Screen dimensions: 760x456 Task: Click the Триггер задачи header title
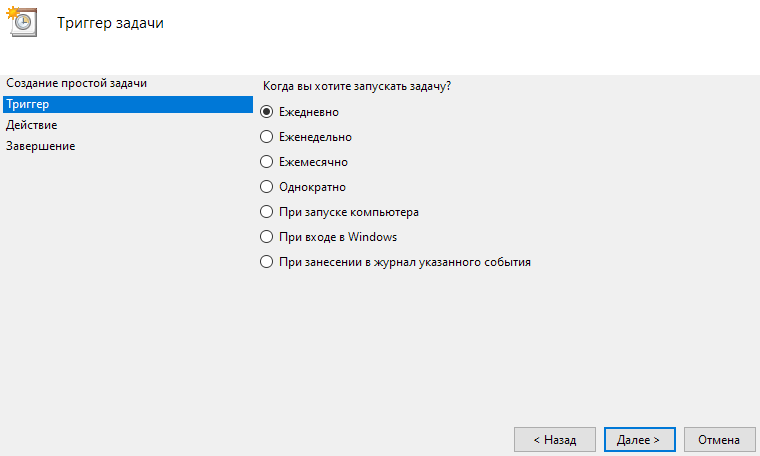click(x=110, y=23)
